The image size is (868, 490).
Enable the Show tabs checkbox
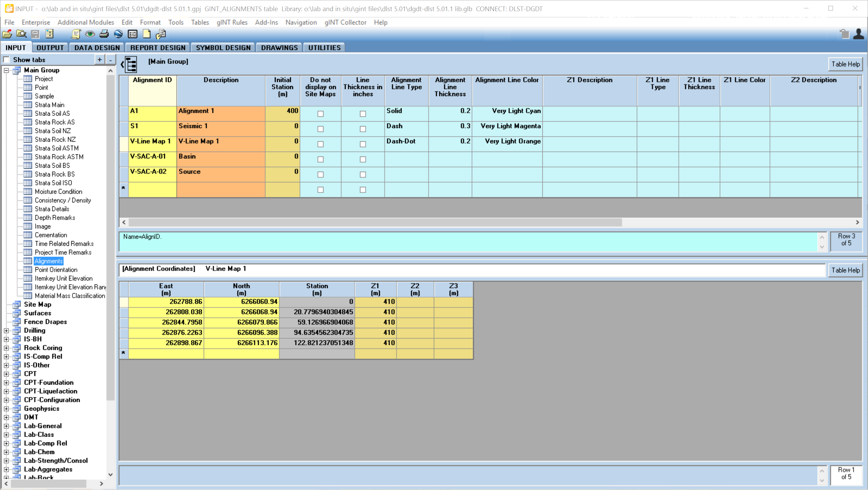[7, 60]
